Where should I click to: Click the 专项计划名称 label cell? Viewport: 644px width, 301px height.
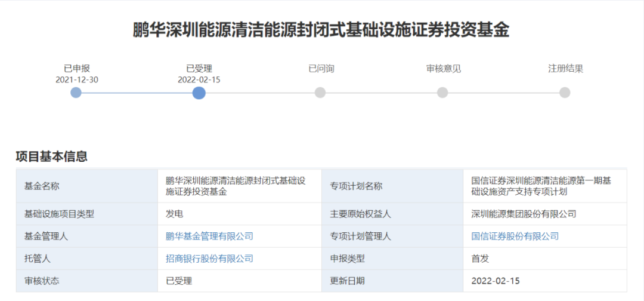coord(392,186)
